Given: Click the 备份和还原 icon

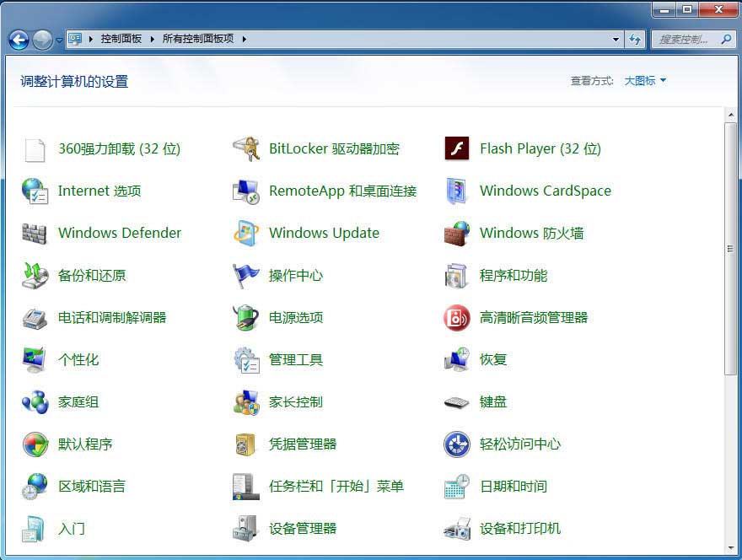Looking at the screenshot, I should pos(35,276).
